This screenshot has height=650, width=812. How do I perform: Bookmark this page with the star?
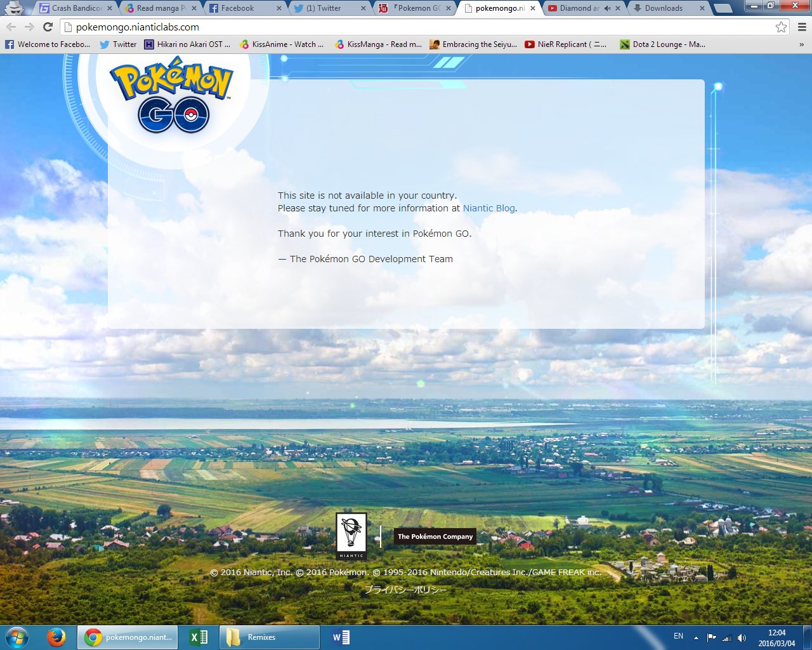781,27
